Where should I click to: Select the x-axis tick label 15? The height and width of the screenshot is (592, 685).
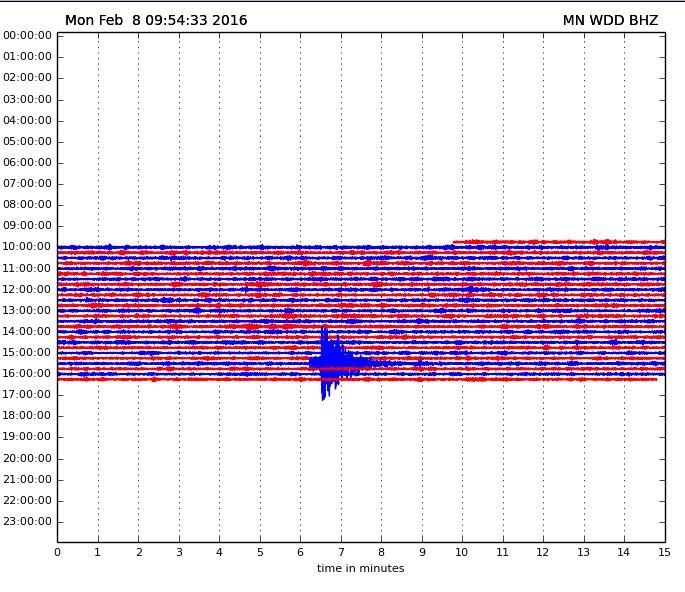[x=664, y=552]
